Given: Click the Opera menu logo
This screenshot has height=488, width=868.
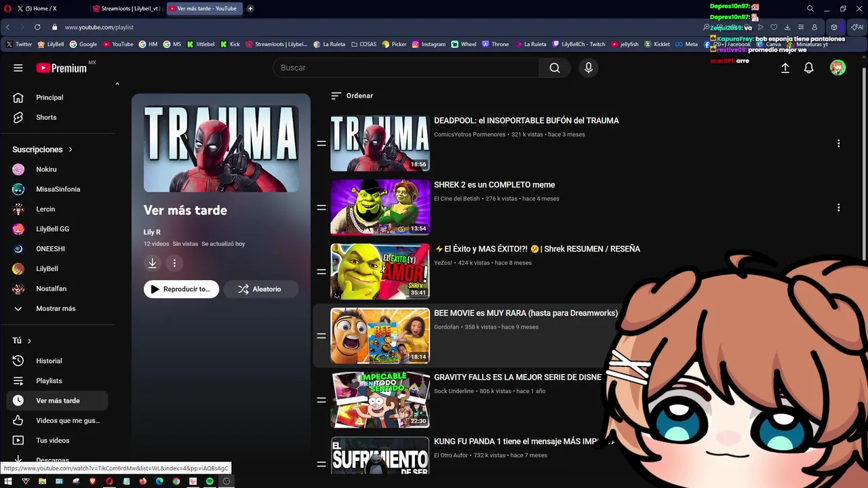Looking at the screenshot, I should click(x=7, y=9).
